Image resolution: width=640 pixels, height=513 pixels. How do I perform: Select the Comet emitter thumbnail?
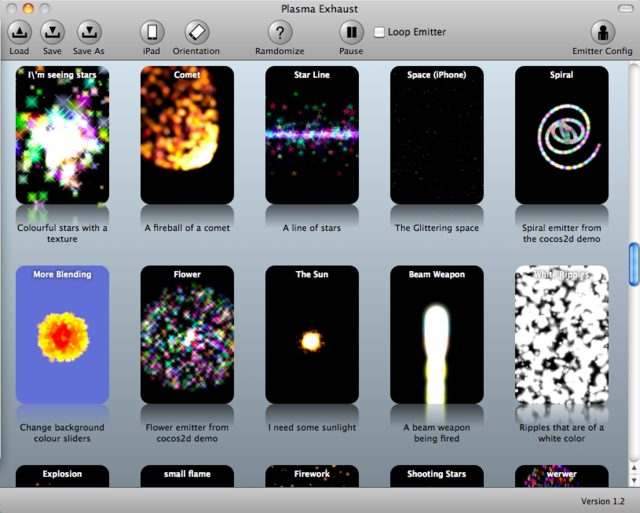(187, 135)
